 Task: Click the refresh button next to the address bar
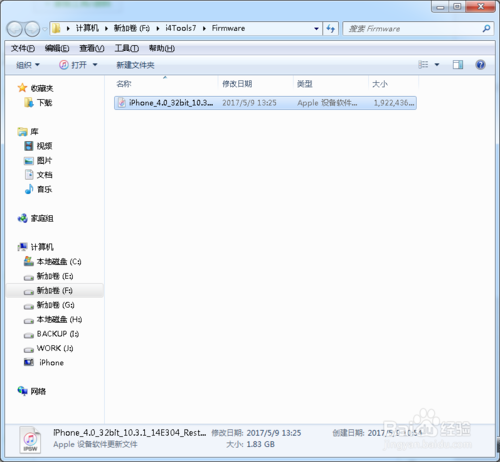pos(330,29)
